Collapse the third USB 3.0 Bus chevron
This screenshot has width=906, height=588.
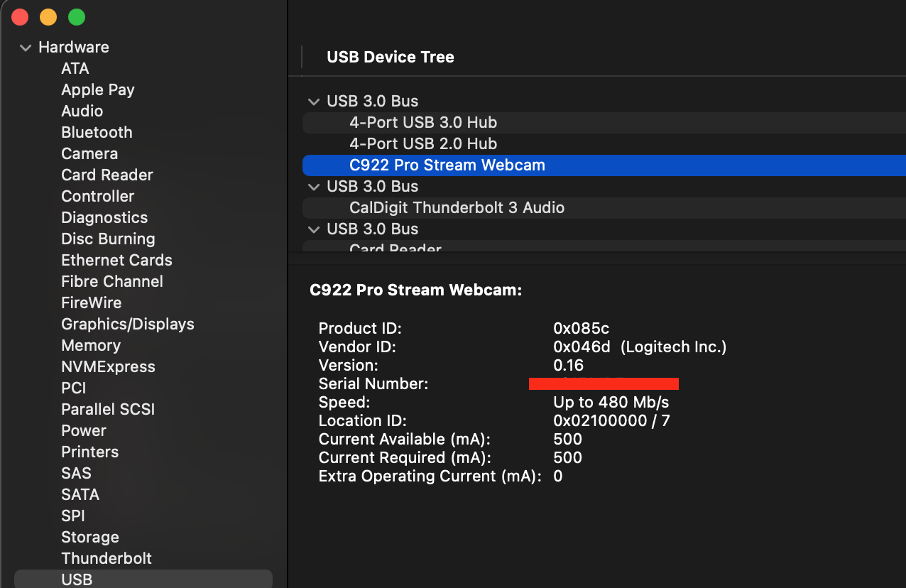pyautogui.click(x=313, y=229)
